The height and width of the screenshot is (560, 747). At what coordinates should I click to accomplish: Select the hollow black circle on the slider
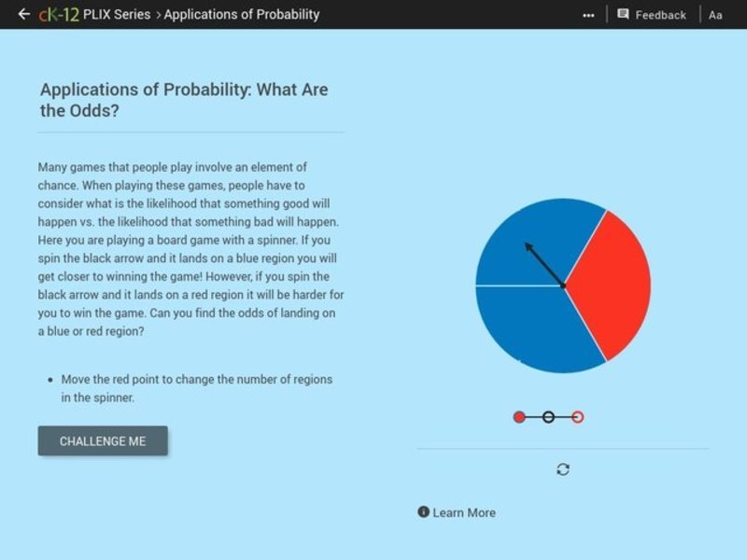[550, 417]
